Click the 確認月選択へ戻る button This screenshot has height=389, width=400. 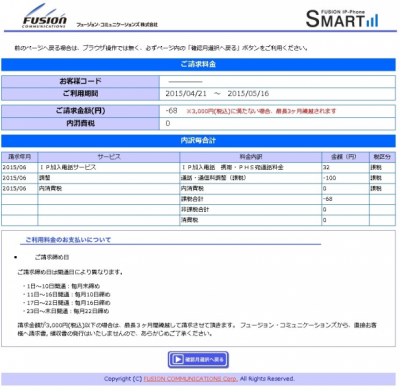pos(198,360)
